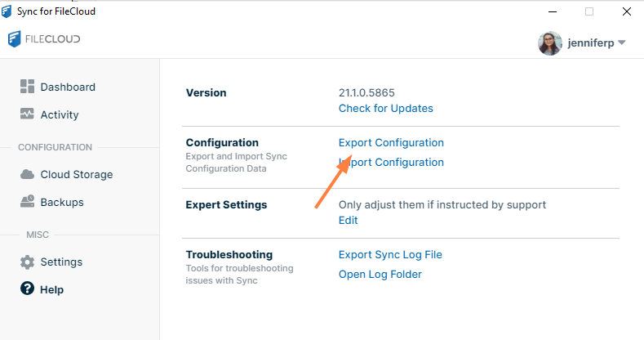
Task: Click the Settings gear icon
Action: coord(27,262)
